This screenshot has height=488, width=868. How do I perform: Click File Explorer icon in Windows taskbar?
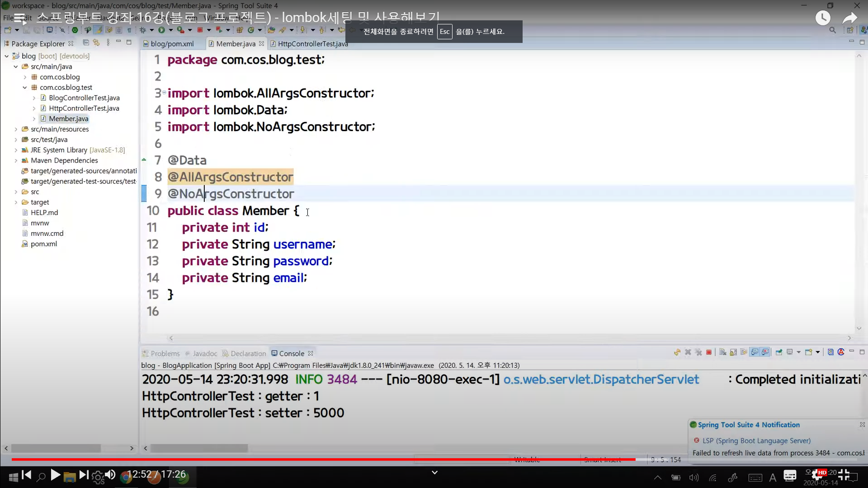click(x=70, y=477)
